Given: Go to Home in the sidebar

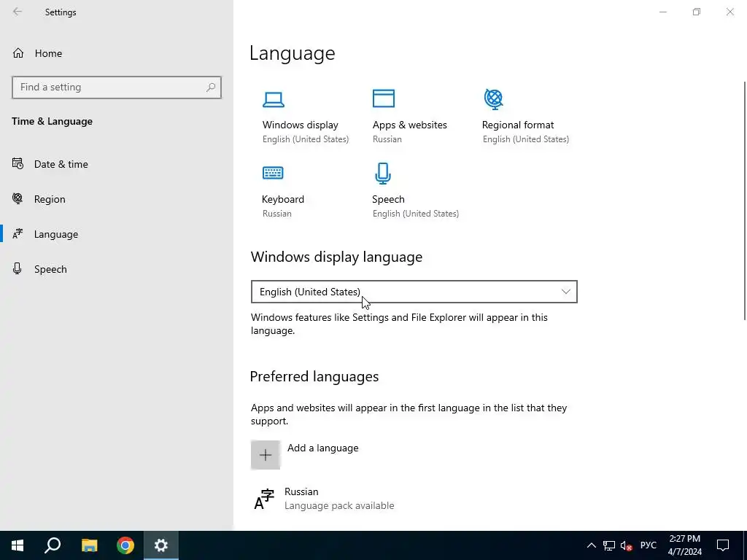Looking at the screenshot, I should pyautogui.click(x=48, y=53).
